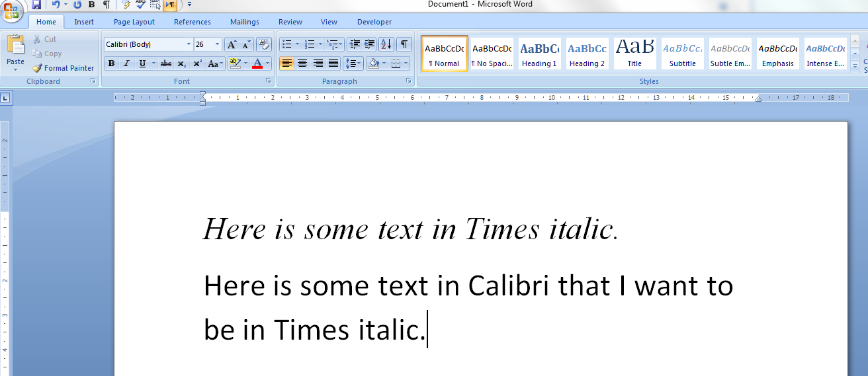This screenshot has width=868, height=376.
Task: Click the Format Painter button
Action: tap(64, 68)
